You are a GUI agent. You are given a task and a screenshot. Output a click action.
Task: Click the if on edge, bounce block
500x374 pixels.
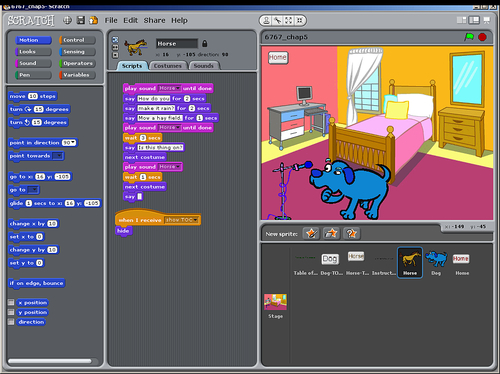37,283
